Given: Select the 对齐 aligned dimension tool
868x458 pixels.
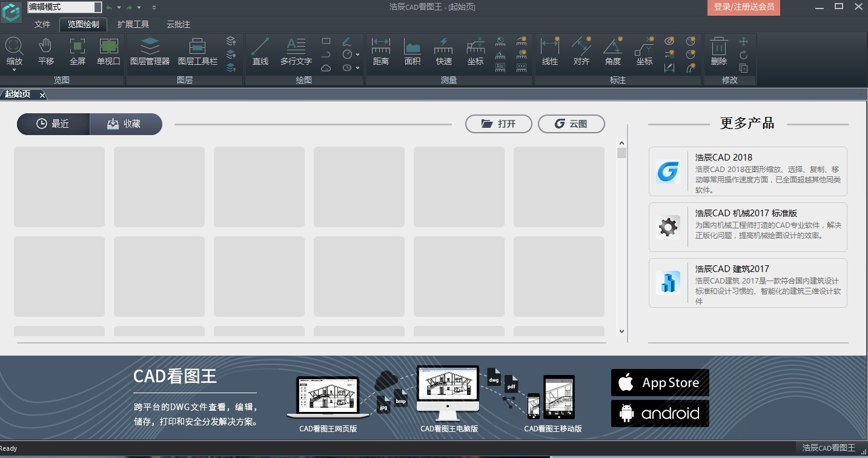Looking at the screenshot, I should pyautogui.click(x=581, y=51).
